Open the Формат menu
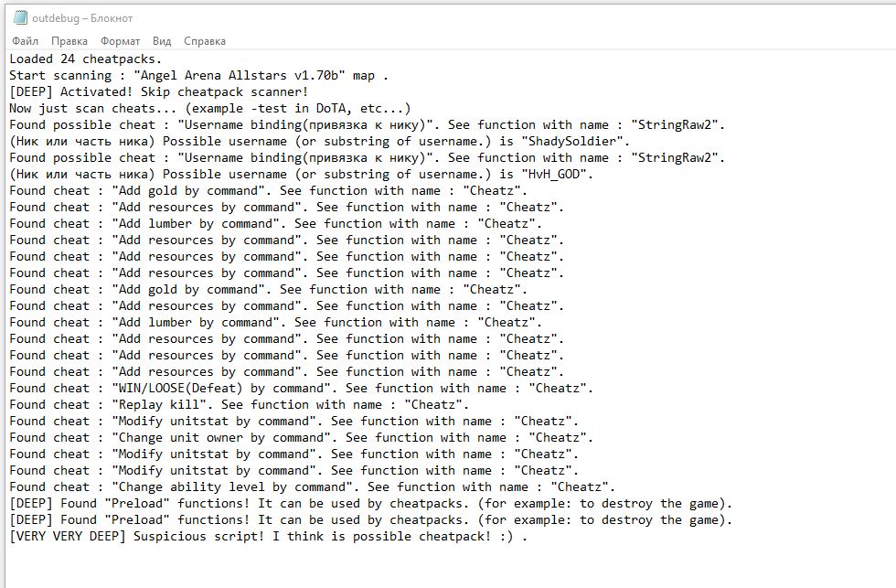This screenshot has height=588, width=896. point(120,41)
